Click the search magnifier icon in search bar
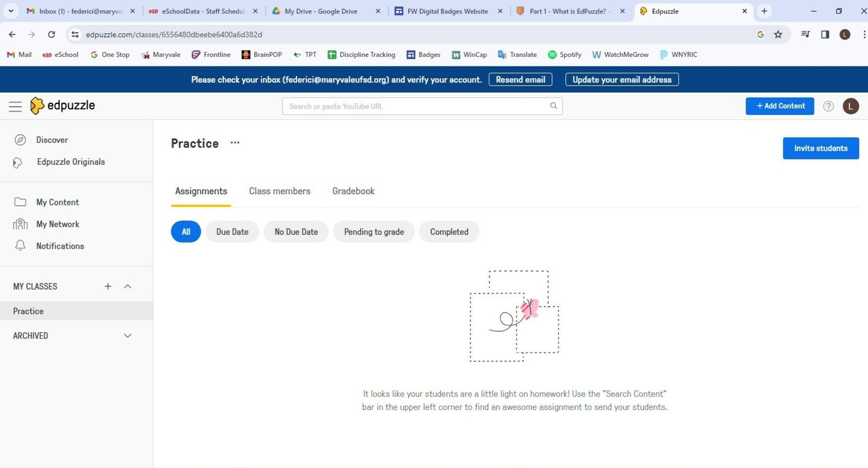This screenshot has height=468, width=868. pyautogui.click(x=553, y=106)
